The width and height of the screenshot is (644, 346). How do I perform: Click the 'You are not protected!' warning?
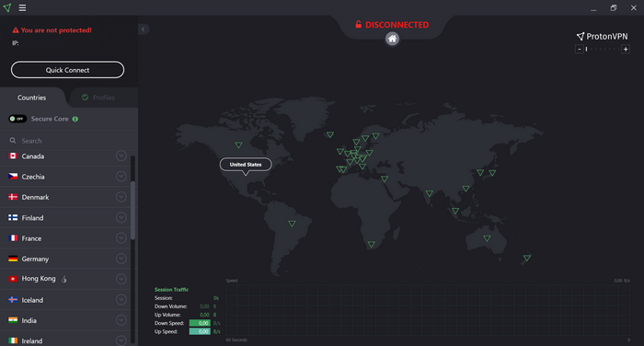(x=52, y=30)
